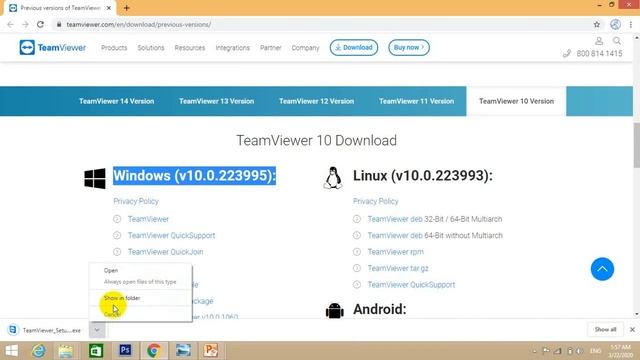Click the Linux TeamViewer QuickSupport link

tap(411, 284)
